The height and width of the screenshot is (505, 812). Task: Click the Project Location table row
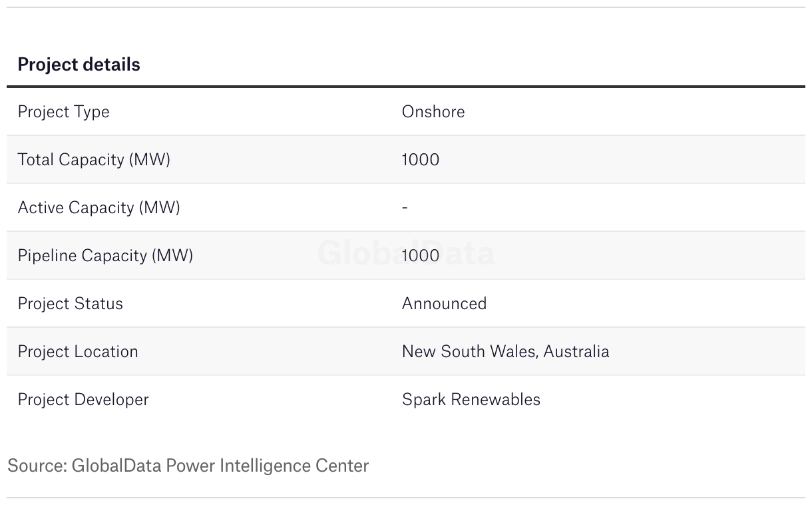pyautogui.click(x=406, y=351)
